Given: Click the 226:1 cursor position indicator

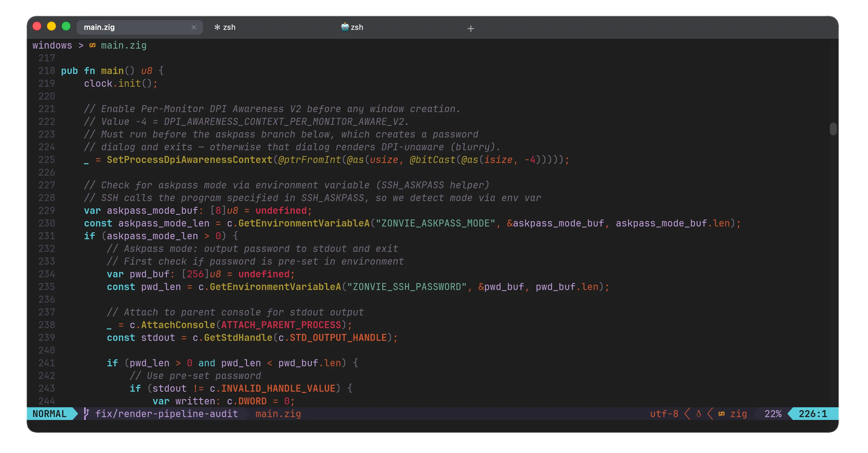Looking at the screenshot, I should coord(813,414).
